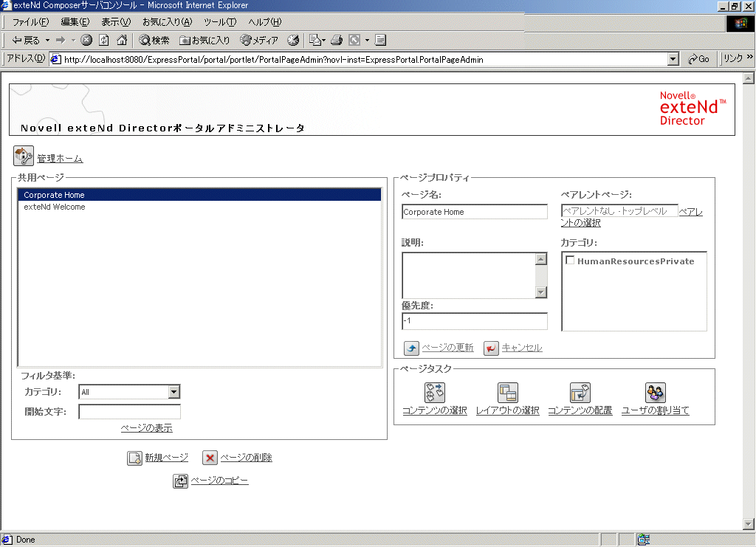
Task: Click the Page Name field containing Corporate Home
Action: [475, 212]
